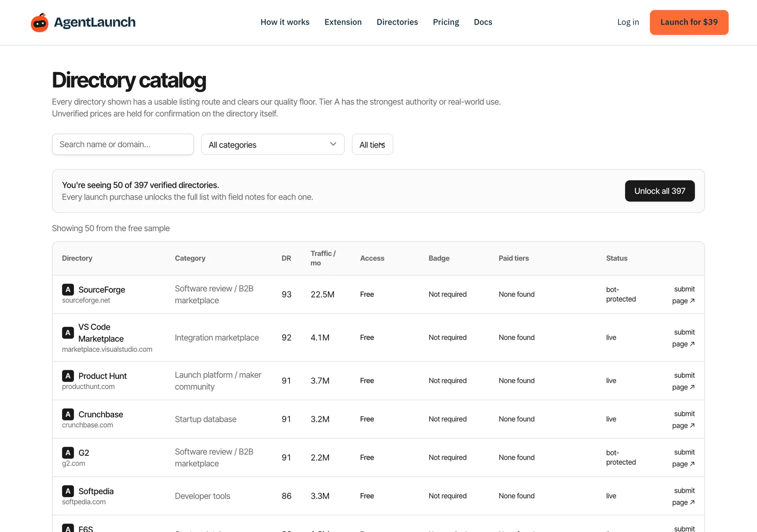
Task: Click the tier A badge beside Crunchbase
Action: click(68, 414)
